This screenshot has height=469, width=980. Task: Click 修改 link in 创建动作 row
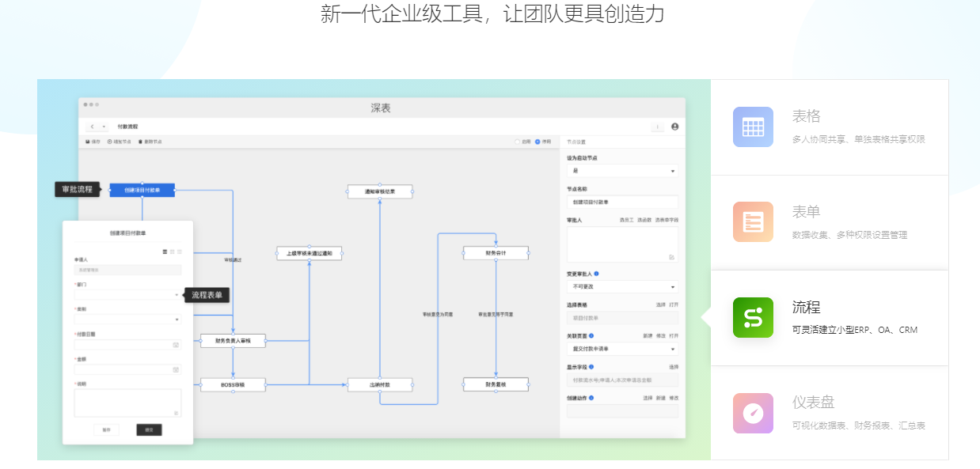click(674, 398)
